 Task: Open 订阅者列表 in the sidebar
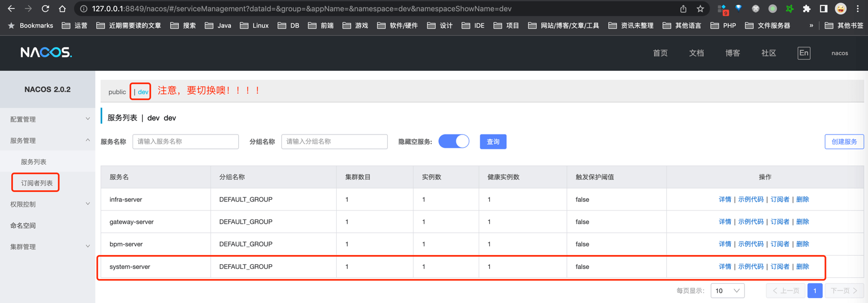click(x=37, y=183)
